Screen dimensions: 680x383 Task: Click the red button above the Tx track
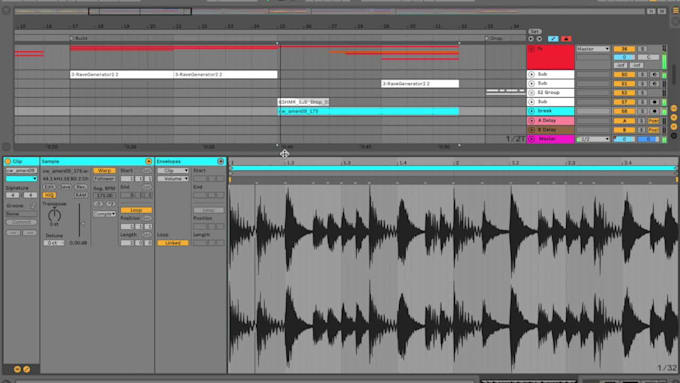(566, 39)
